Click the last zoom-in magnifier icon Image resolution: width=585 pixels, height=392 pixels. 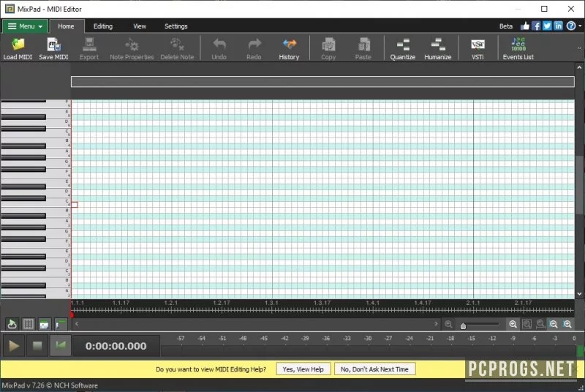point(567,324)
